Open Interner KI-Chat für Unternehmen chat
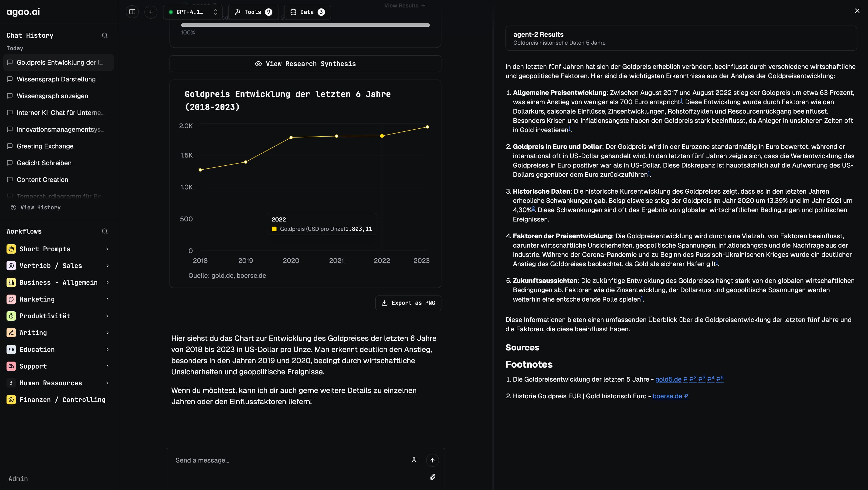Image resolution: width=868 pixels, height=490 pixels. click(x=58, y=112)
